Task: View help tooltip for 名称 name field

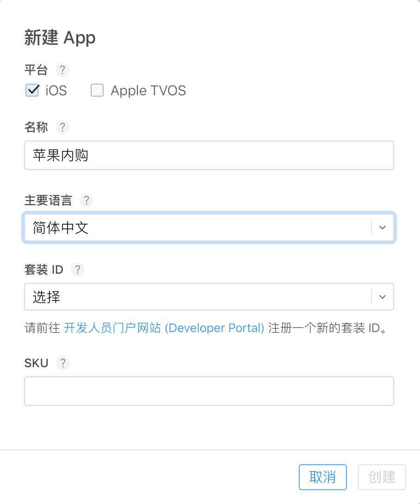Action: (x=62, y=127)
